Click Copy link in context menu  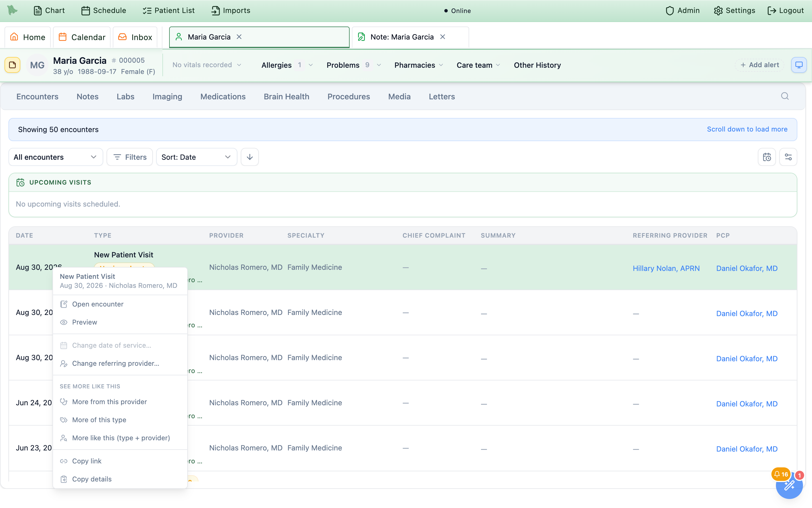tap(120, 461)
